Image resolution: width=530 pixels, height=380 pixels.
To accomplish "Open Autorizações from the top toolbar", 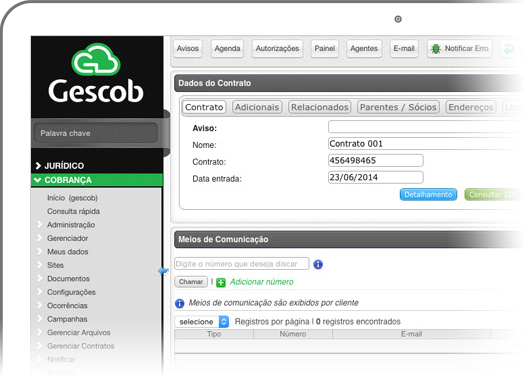I will (x=277, y=49).
